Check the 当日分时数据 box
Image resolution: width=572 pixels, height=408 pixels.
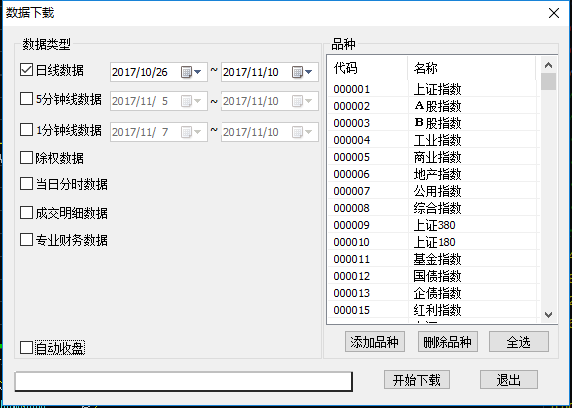coord(26,184)
